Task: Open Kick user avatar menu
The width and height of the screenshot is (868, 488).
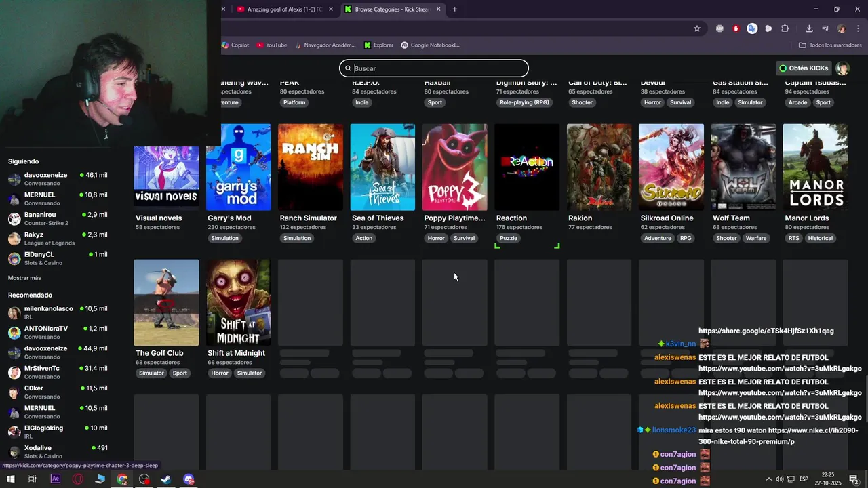Action: pyautogui.click(x=842, y=68)
